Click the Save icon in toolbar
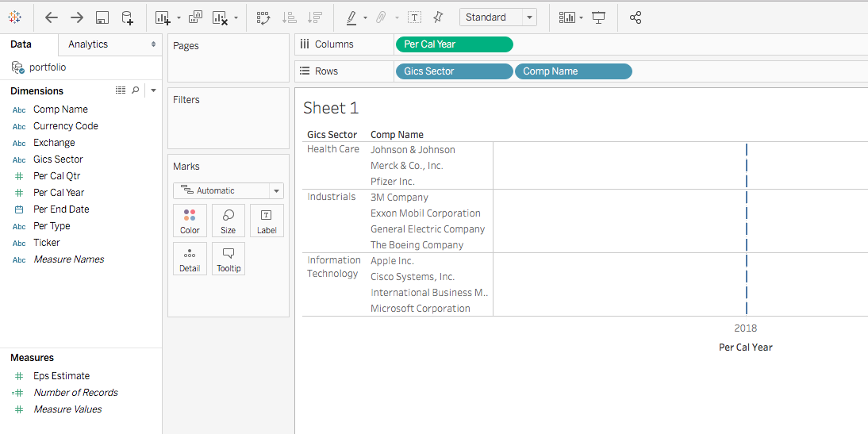 (102, 17)
